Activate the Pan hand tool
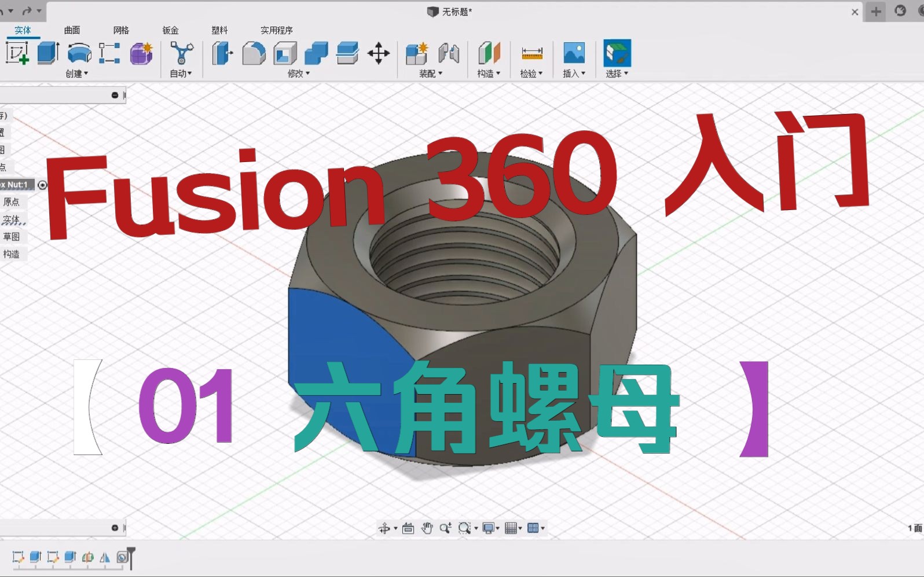Viewport: 924px width, 577px height. click(x=427, y=528)
